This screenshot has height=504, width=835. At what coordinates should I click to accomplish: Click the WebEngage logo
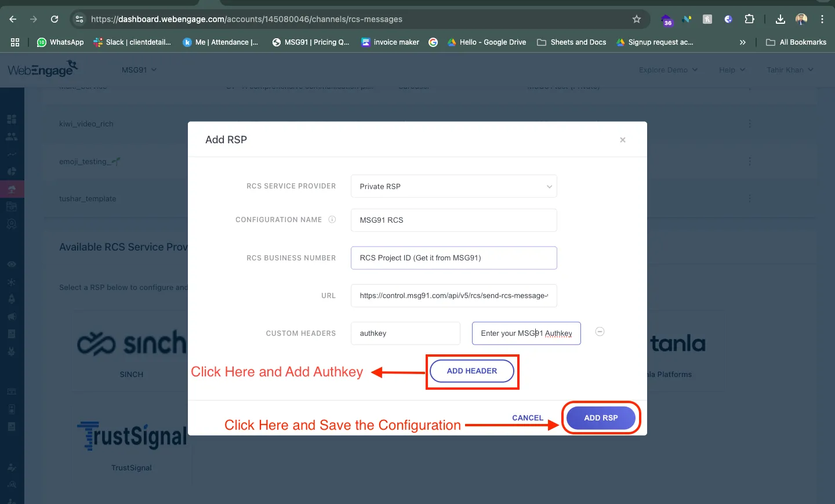pyautogui.click(x=43, y=69)
